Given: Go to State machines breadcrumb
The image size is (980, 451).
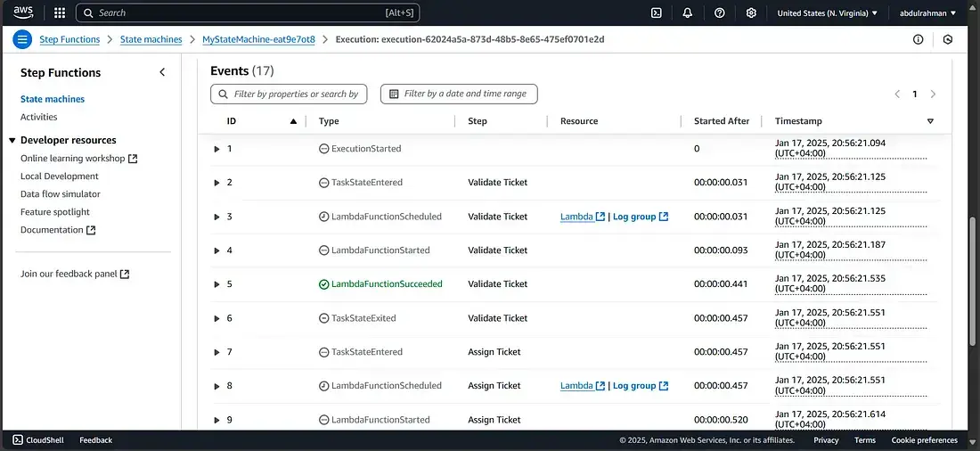Looking at the screenshot, I should [x=151, y=39].
